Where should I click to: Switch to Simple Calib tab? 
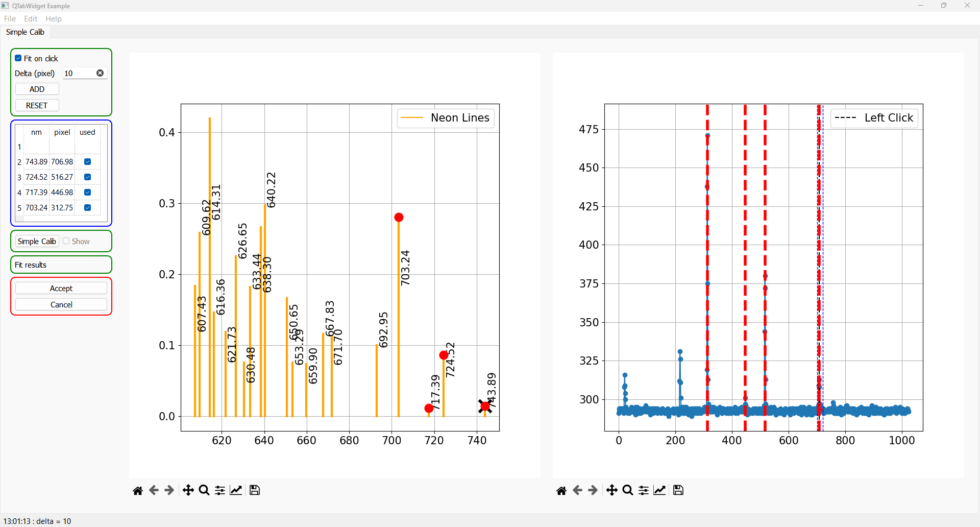tap(25, 32)
